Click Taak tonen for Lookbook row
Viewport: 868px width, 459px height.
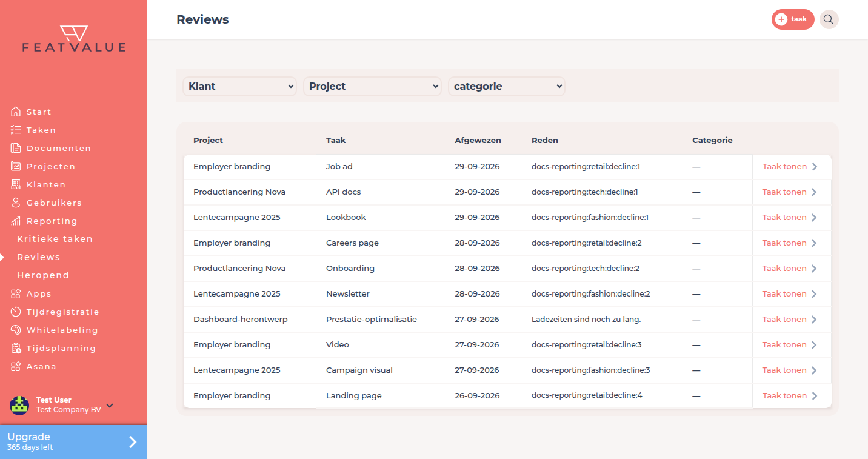790,218
